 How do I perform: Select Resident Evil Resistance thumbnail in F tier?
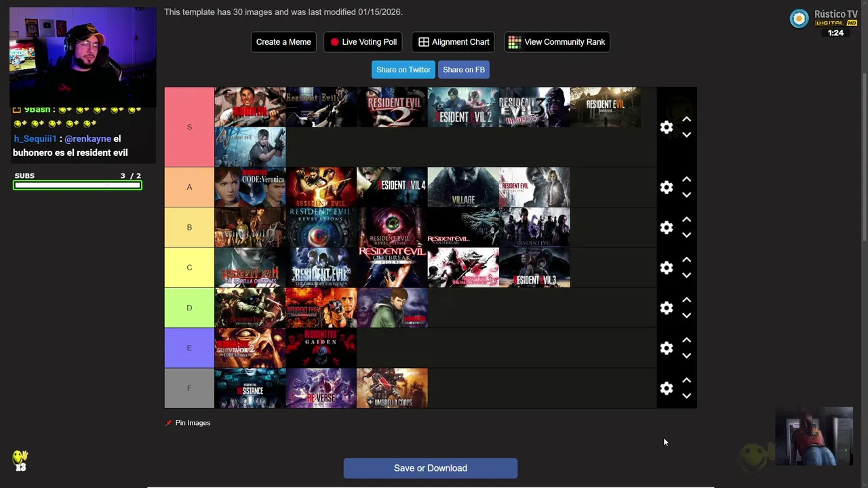250,388
